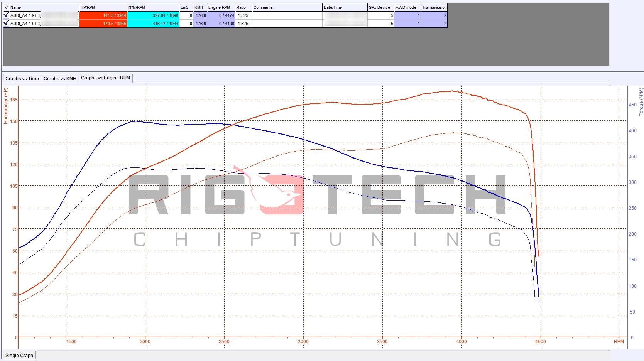Image resolution: width=644 pixels, height=361 pixels.
Task: Click the Comments column header
Action: click(287, 7)
